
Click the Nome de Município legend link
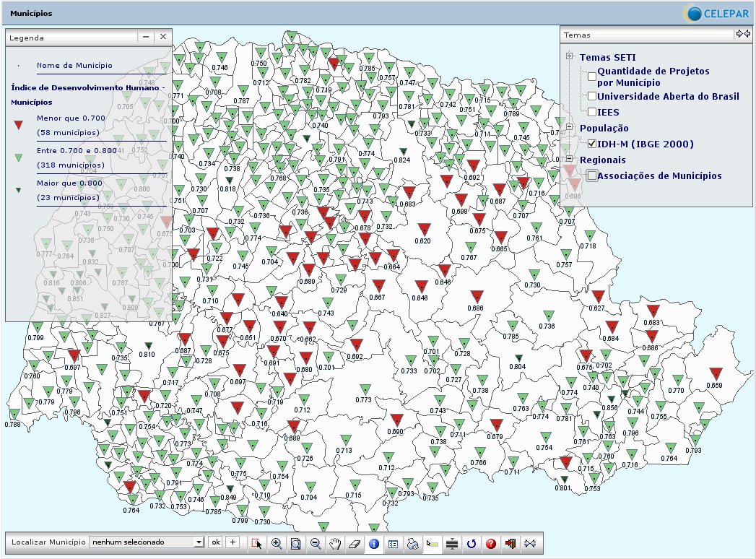(74, 65)
